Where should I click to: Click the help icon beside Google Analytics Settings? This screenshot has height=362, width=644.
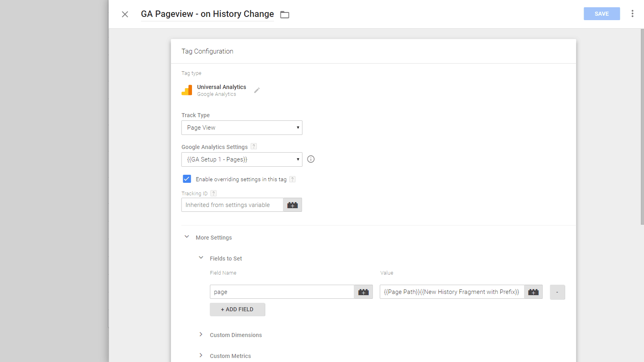tap(254, 147)
